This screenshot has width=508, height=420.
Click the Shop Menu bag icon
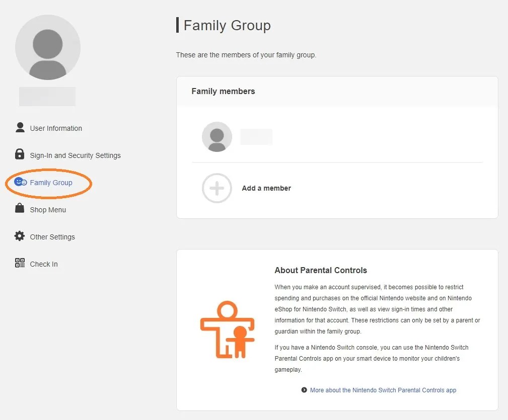[20, 208]
